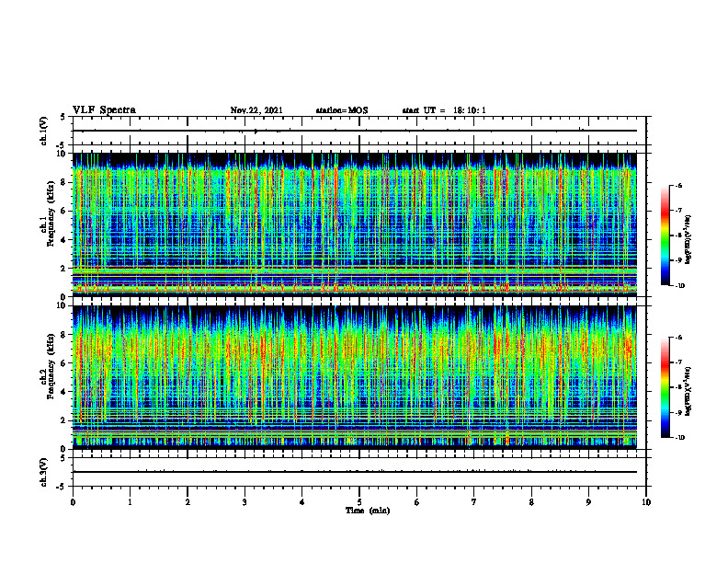Click the "4" minute tick label
Viewport: 728px width, 563px height.
(302, 502)
